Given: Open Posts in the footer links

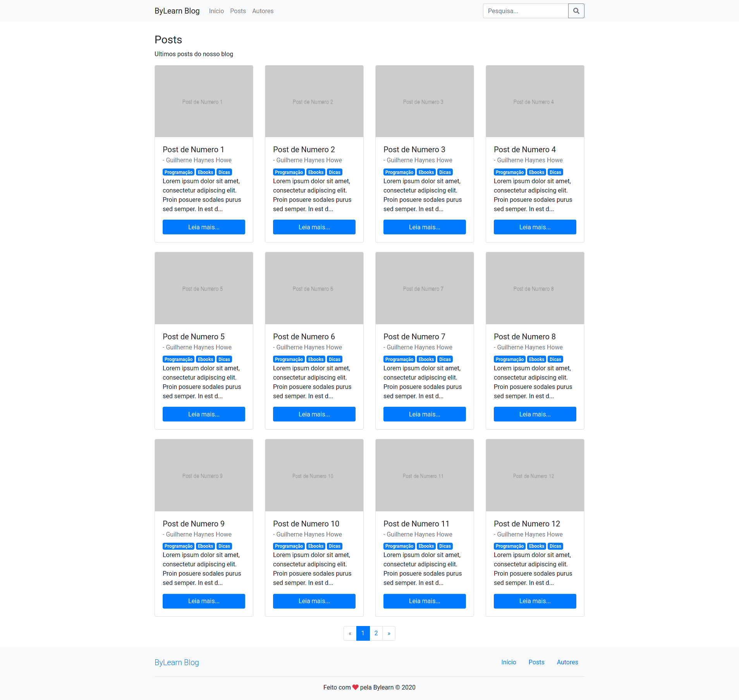Looking at the screenshot, I should coord(536,662).
